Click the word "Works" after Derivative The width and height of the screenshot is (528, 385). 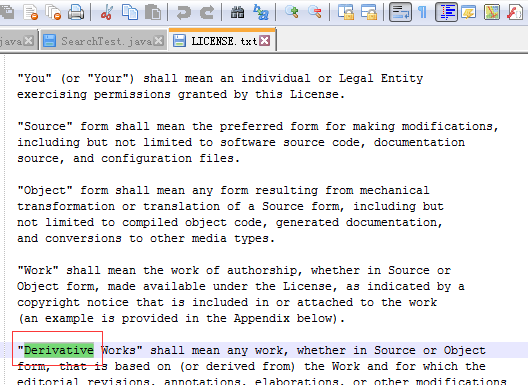tap(118, 350)
